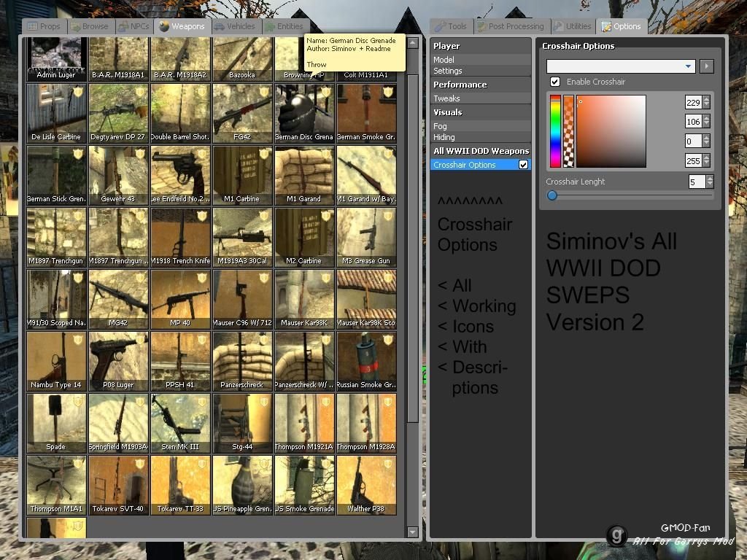The width and height of the screenshot is (747, 560).
Task: Choose the Mauser Kar98K rifle icon
Action: (304, 299)
